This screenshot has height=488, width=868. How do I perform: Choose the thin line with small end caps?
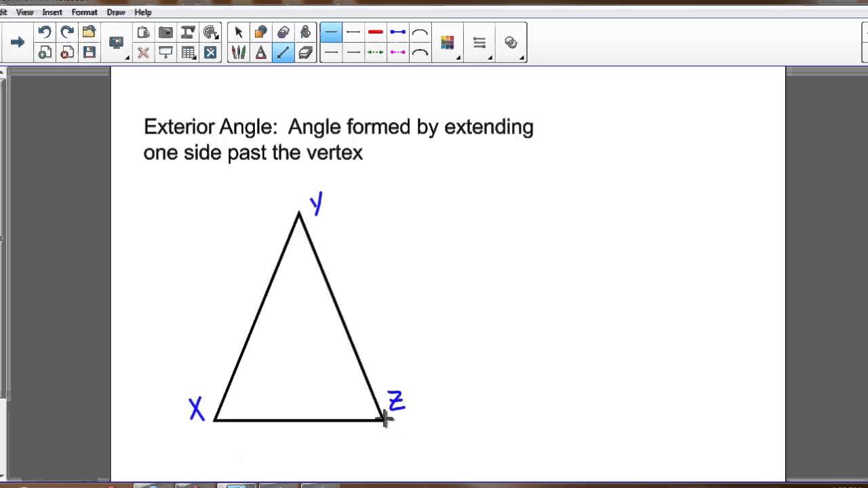(353, 32)
